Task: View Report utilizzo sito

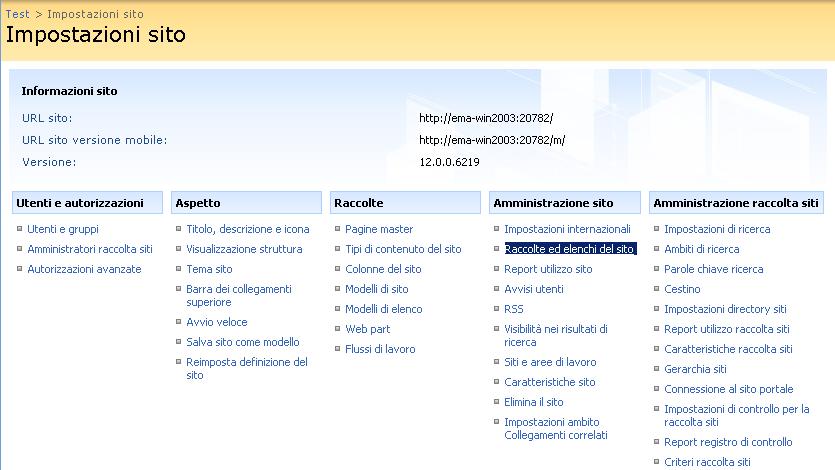Action: click(x=548, y=269)
